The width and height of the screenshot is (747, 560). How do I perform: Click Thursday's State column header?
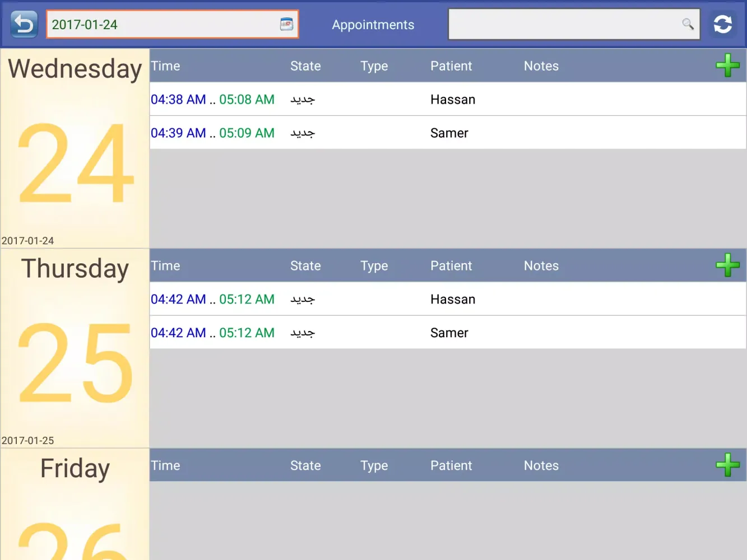[x=305, y=266]
